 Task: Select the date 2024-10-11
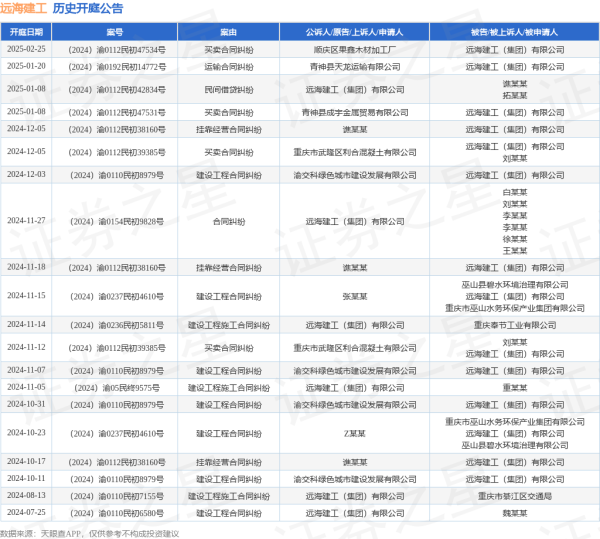pos(26,479)
